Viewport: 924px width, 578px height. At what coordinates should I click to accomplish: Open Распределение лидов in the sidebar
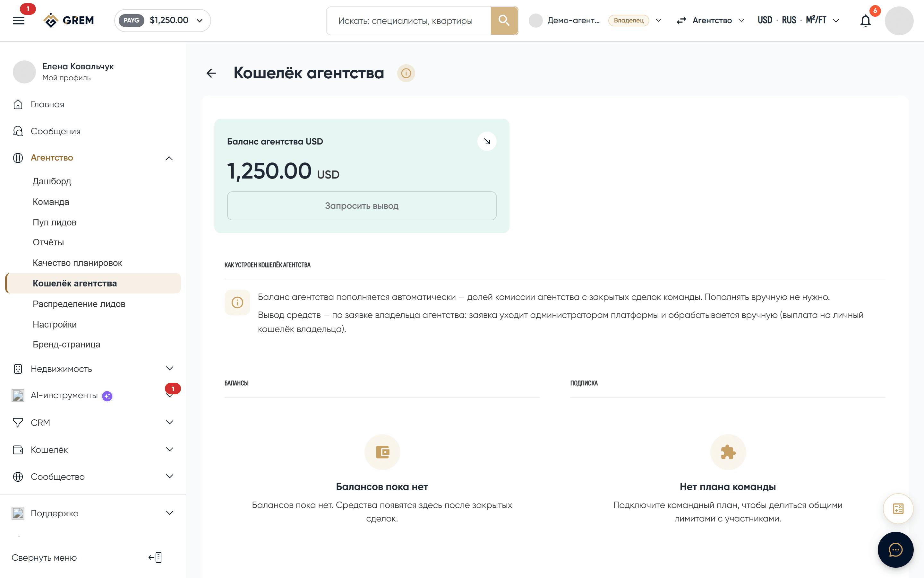pyautogui.click(x=79, y=304)
